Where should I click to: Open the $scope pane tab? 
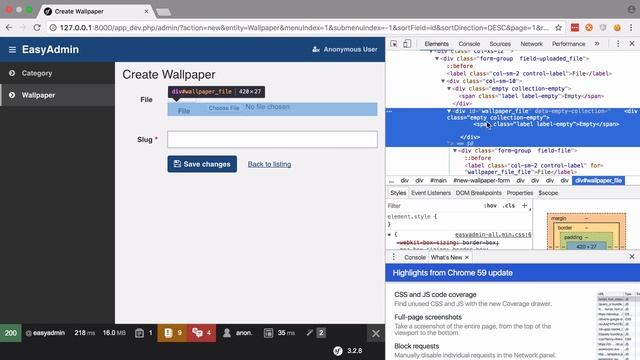coord(548,193)
